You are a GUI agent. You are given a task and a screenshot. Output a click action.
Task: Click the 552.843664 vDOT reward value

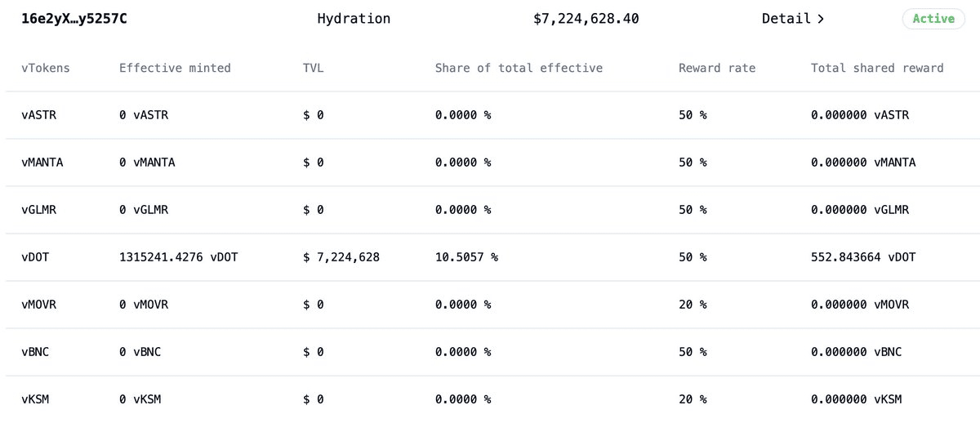tap(863, 257)
